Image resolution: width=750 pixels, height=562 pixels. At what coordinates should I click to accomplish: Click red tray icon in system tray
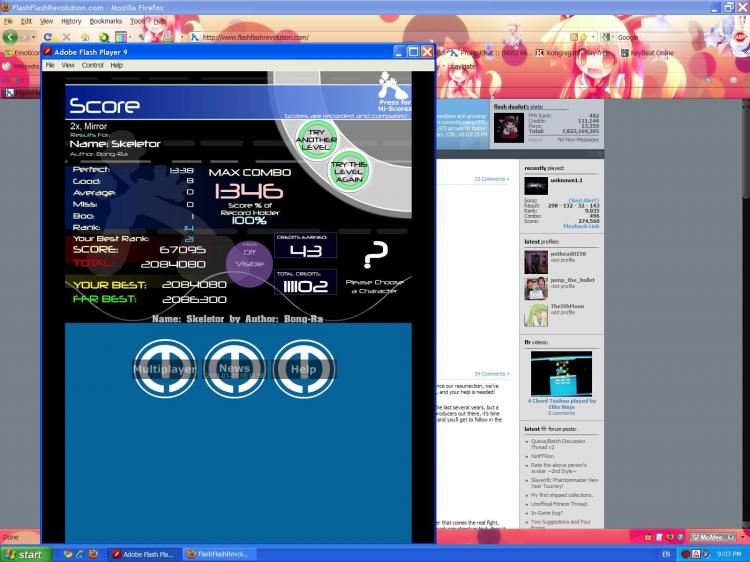click(685, 554)
